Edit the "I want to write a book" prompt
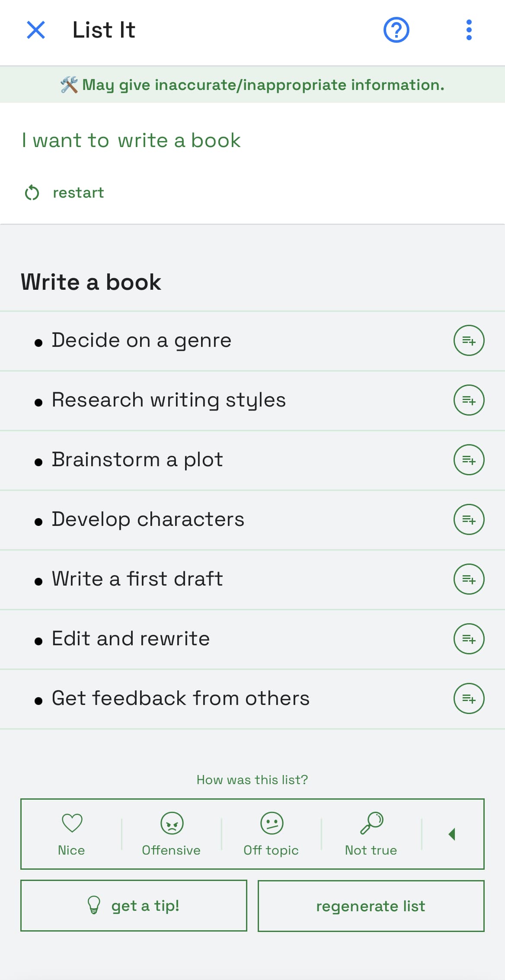 point(131,141)
